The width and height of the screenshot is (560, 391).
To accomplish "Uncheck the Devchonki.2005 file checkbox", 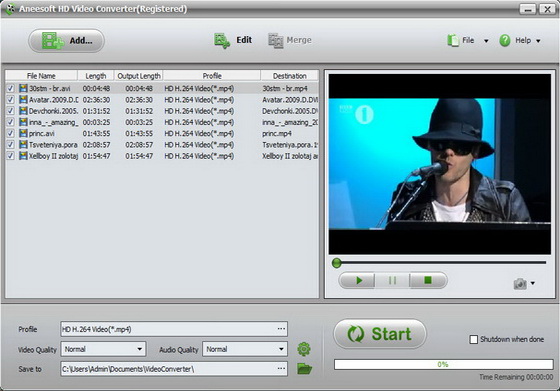I will click(x=11, y=111).
